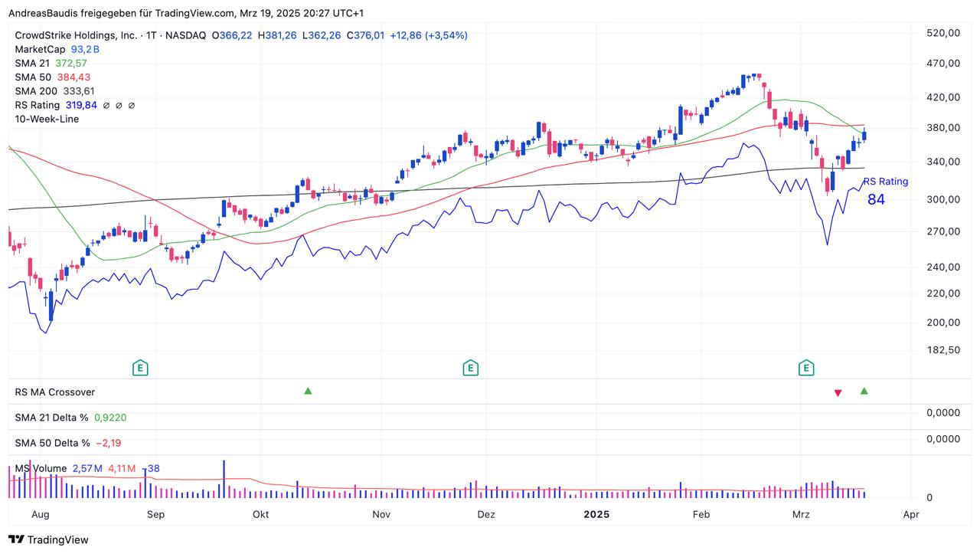
Task: Click the green crossover triangle in October
Action: tap(308, 391)
